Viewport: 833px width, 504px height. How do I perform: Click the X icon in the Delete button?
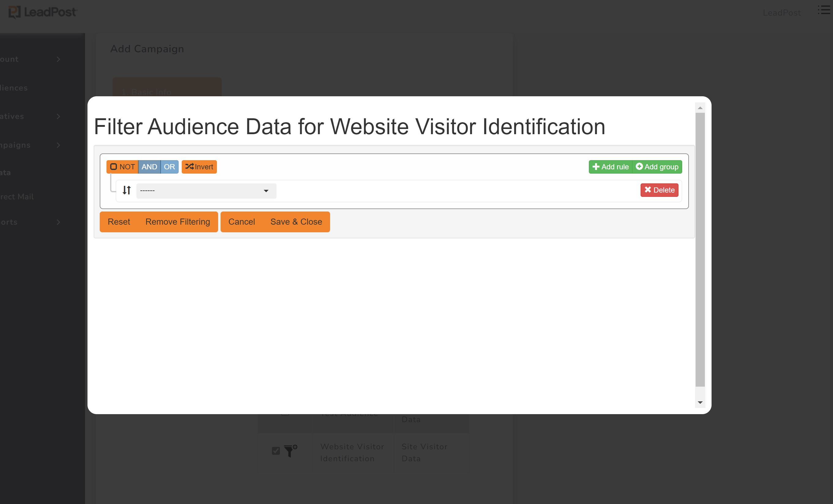[648, 190]
